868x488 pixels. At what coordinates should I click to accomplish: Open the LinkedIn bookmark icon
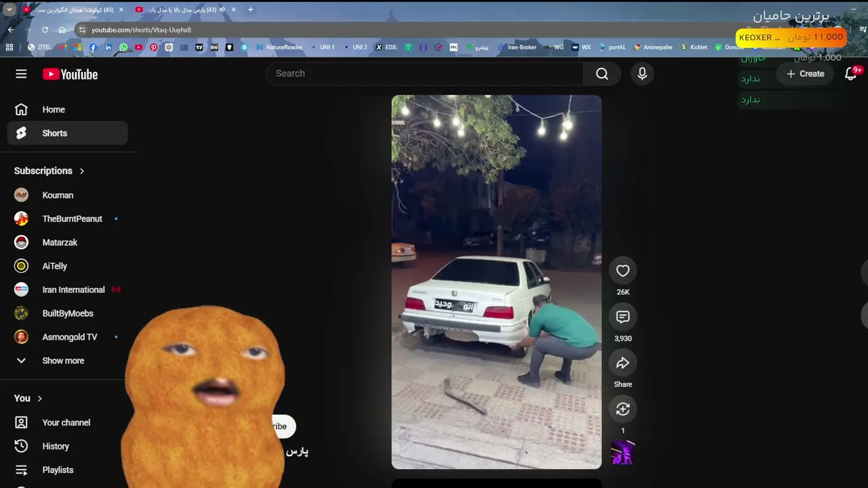[x=108, y=47]
